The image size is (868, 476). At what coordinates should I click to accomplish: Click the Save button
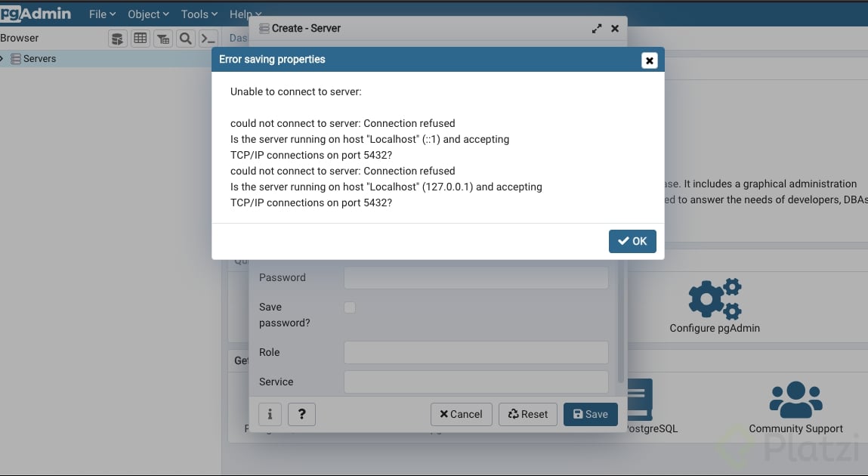pos(591,414)
